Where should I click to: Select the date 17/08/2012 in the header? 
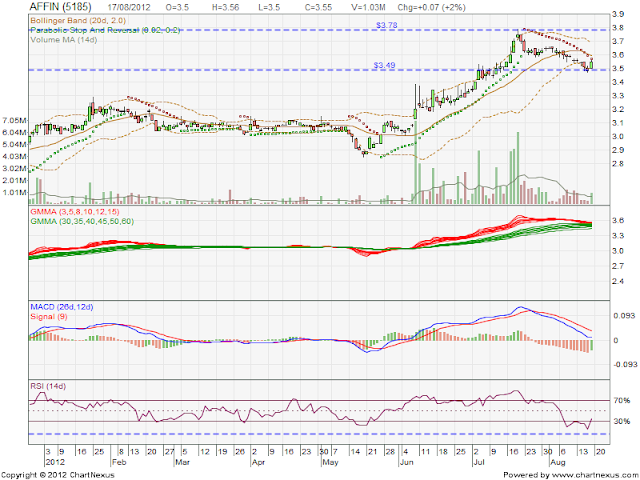point(129,7)
